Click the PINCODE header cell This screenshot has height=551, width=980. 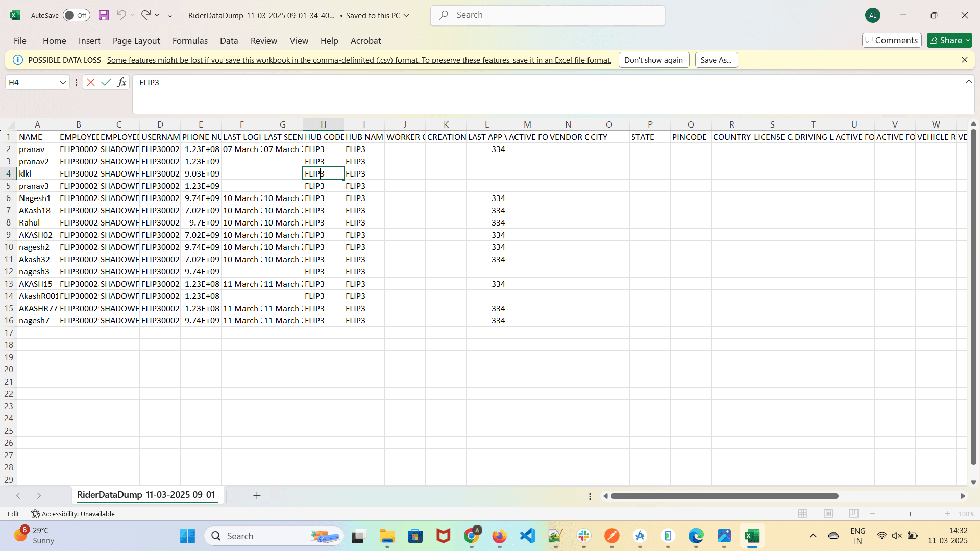pos(691,137)
